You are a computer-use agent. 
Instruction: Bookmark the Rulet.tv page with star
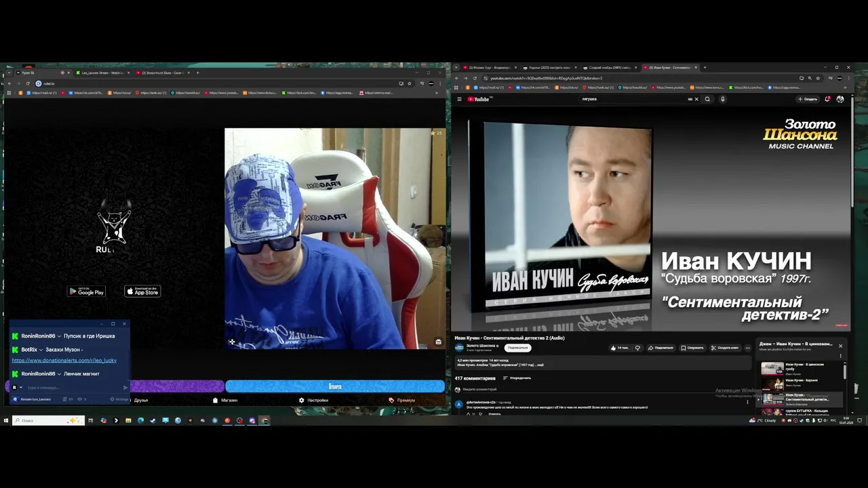click(x=409, y=83)
